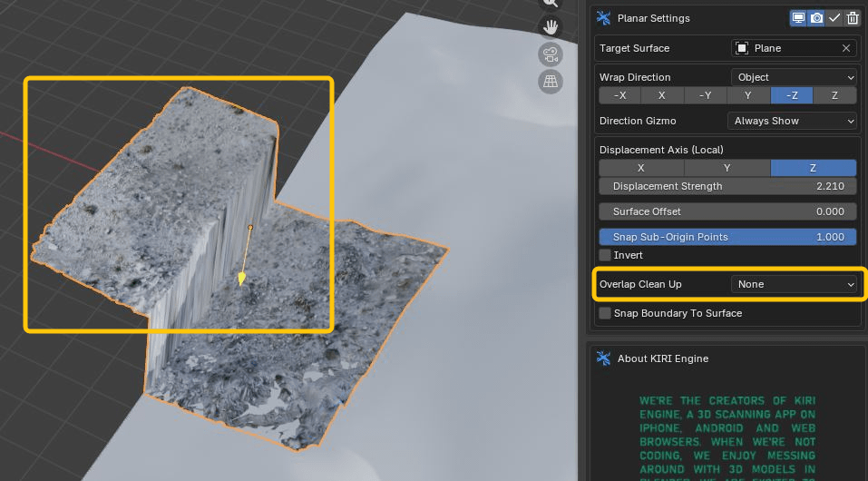
Task: Click the Surface Offset value field
Action: (727, 211)
